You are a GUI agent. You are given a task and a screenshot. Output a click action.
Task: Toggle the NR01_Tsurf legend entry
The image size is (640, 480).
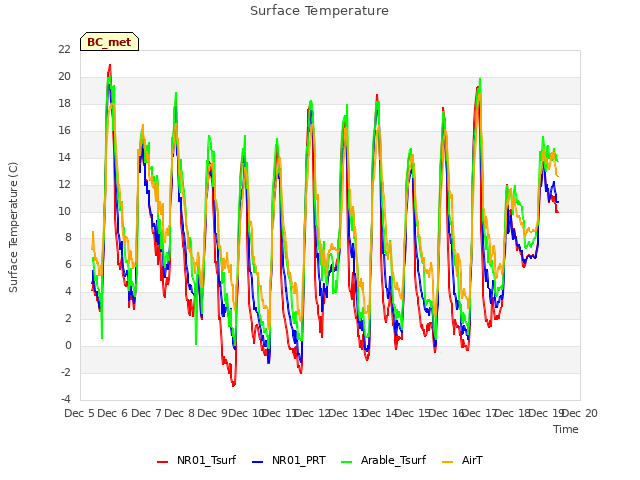point(197,460)
